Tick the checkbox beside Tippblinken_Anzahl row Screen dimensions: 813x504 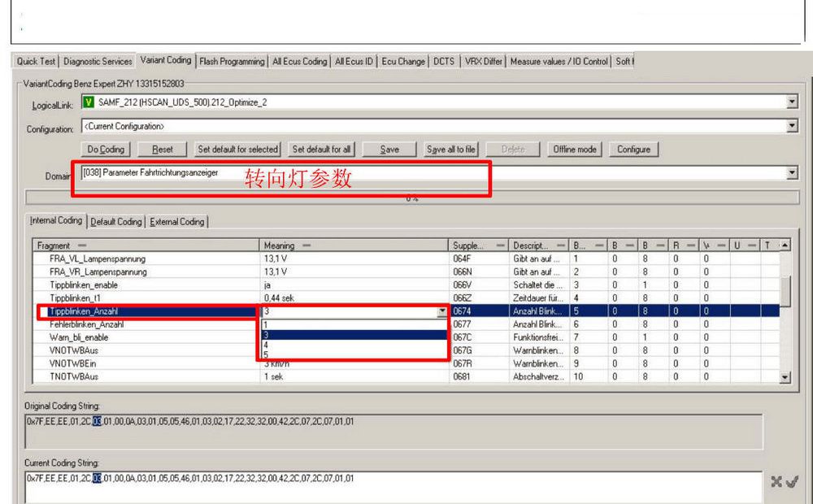(x=42, y=311)
